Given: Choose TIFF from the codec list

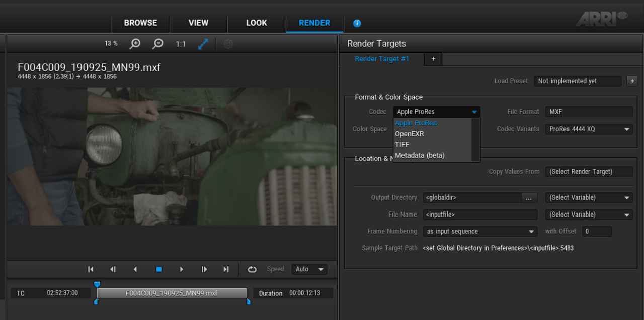Looking at the screenshot, I should 433,144.
